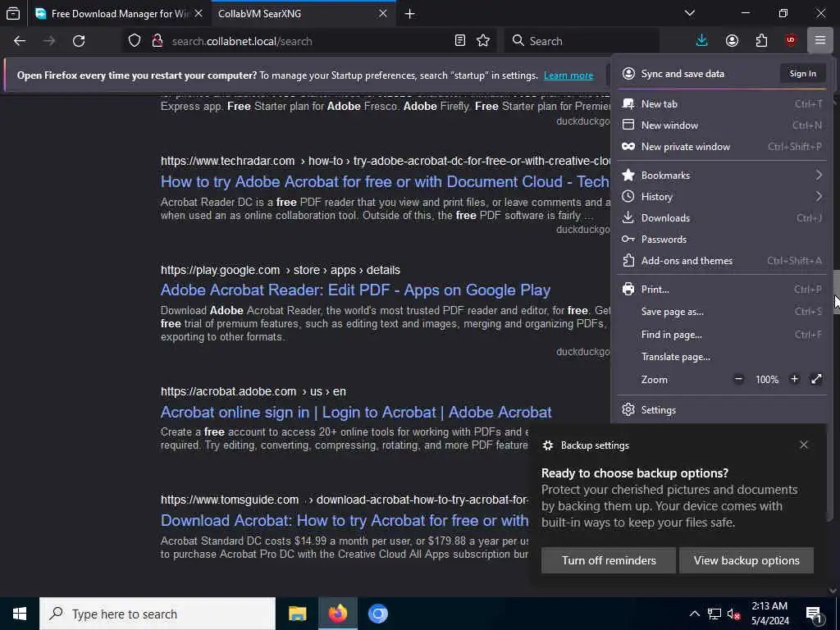Choose New tab menu item
Screen dimensions: 840x630
tap(722, 104)
